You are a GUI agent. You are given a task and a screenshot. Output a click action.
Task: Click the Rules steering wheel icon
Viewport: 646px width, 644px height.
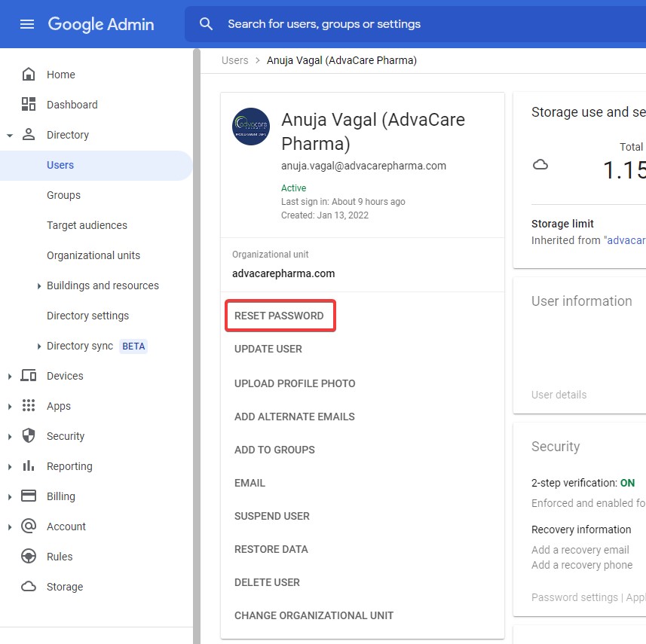(x=29, y=556)
